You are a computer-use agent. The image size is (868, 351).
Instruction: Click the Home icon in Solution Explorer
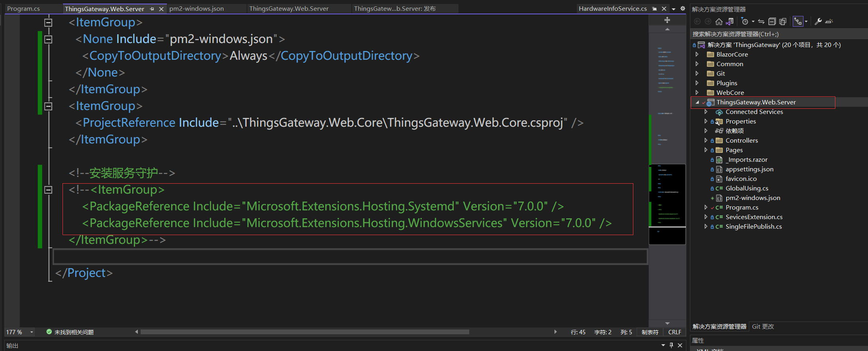(719, 22)
